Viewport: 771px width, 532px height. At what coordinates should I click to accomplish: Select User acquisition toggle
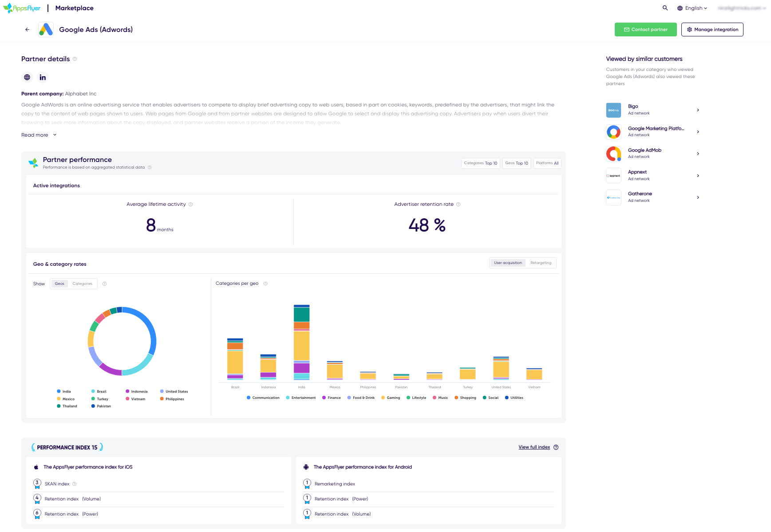click(x=508, y=263)
